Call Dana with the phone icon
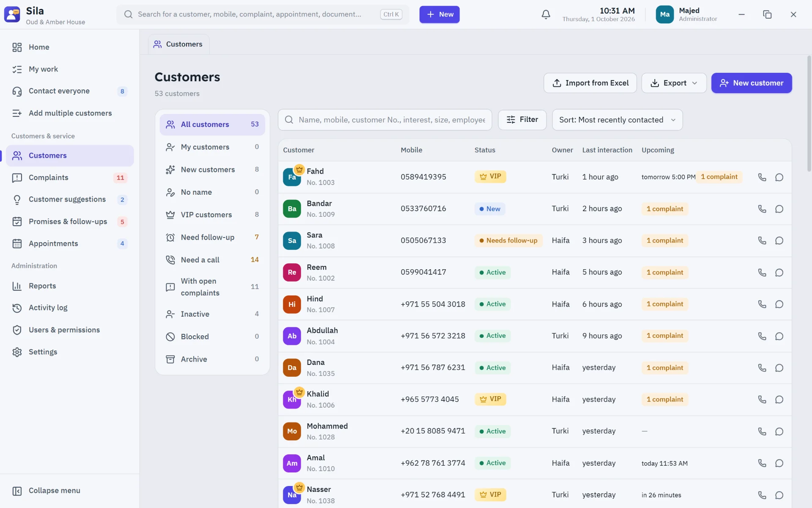Image resolution: width=812 pixels, height=508 pixels. point(762,367)
